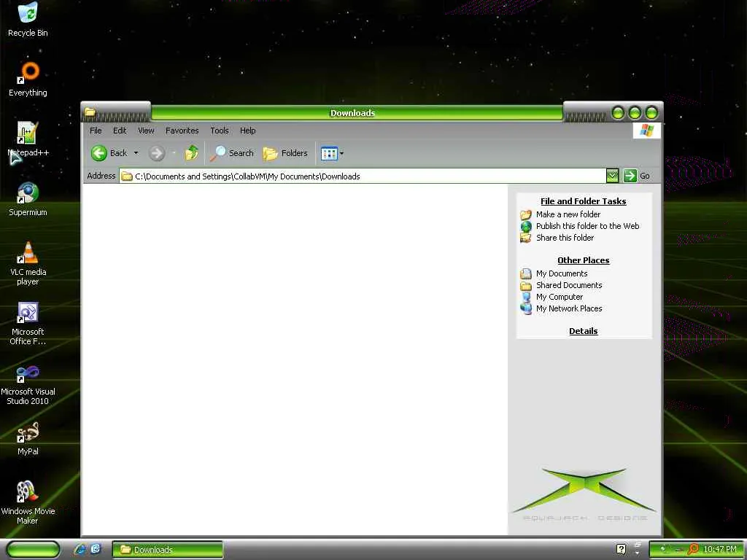Viewport: 747px width, 560px height.
Task: Click the Go arrow button
Action: coord(630,176)
